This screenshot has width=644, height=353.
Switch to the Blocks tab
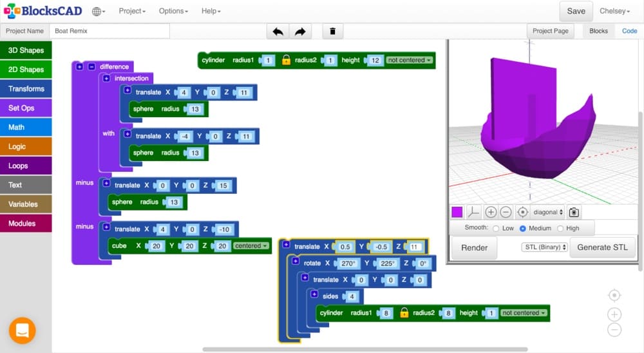(x=598, y=31)
